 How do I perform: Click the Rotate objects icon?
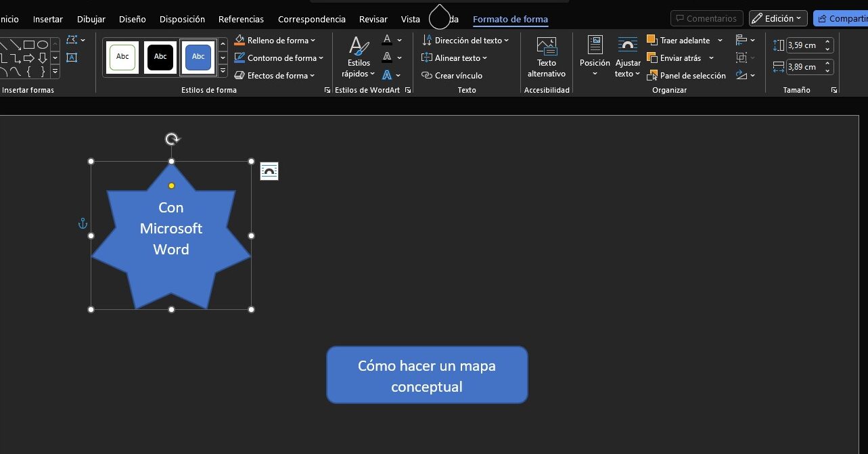pos(741,76)
